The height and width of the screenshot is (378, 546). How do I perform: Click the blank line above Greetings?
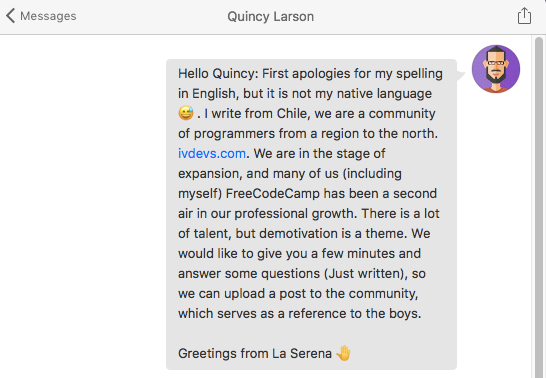pyautogui.click(x=311, y=333)
